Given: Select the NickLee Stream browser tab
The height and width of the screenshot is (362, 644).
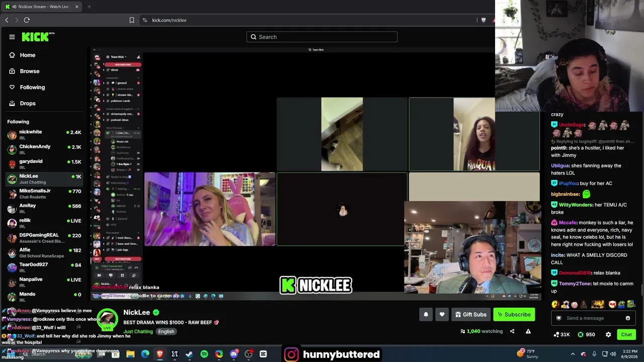Looking at the screenshot, I should pyautogui.click(x=42, y=7).
